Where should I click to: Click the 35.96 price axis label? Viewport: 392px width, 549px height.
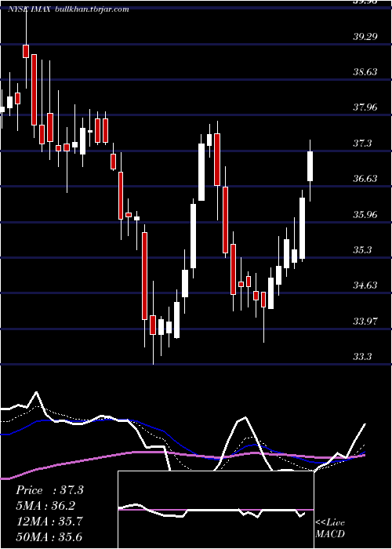pyautogui.click(x=365, y=214)
